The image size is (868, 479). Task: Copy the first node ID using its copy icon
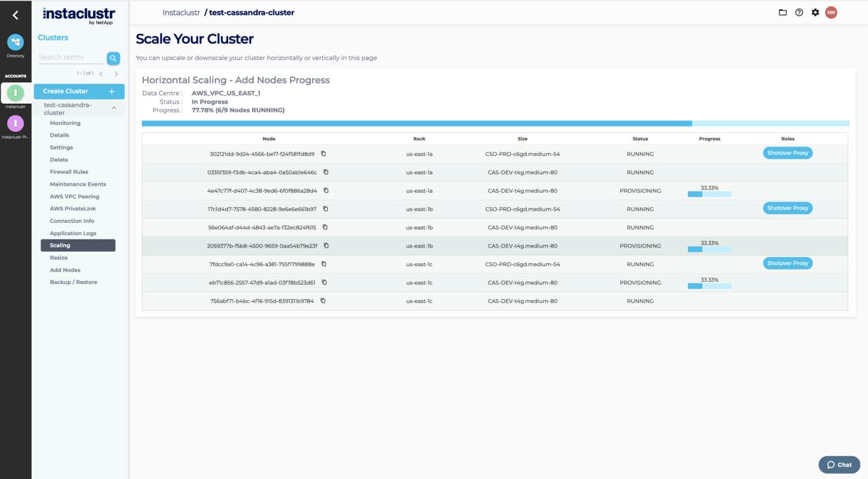pos(323,153)
